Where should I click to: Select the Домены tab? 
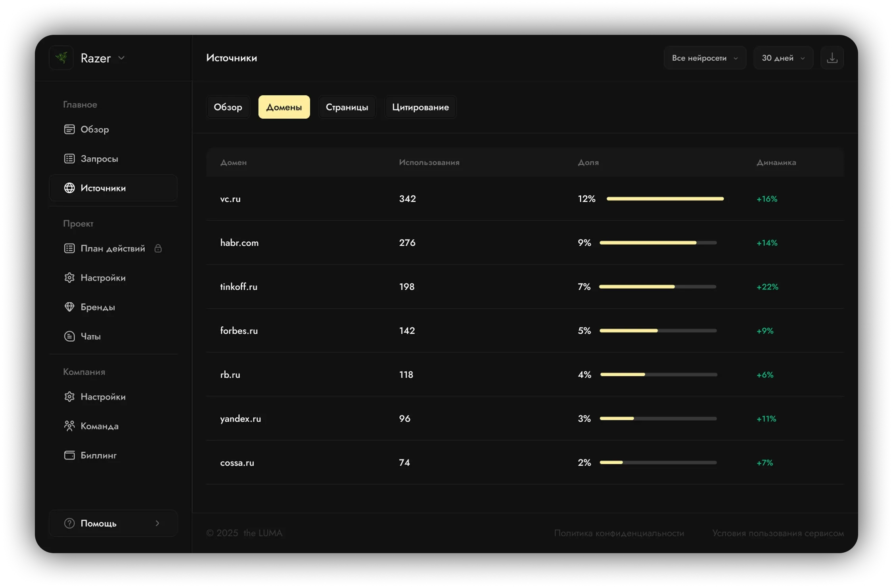[284, 107]
